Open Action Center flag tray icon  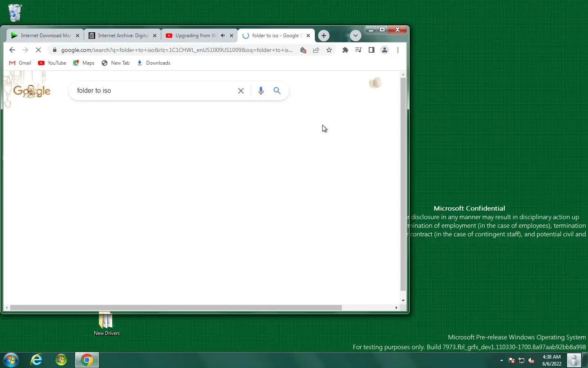click(x=512, y=360)
